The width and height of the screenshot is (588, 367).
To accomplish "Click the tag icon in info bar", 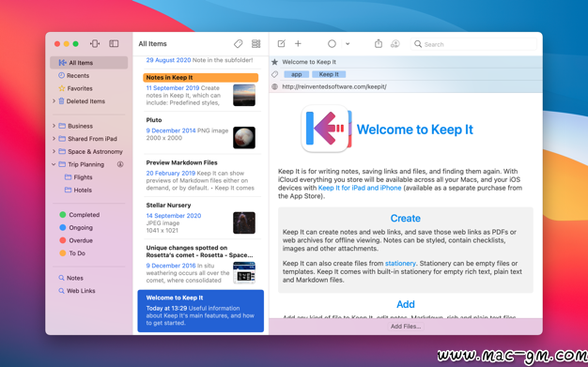I will click(x=274, y=74).
